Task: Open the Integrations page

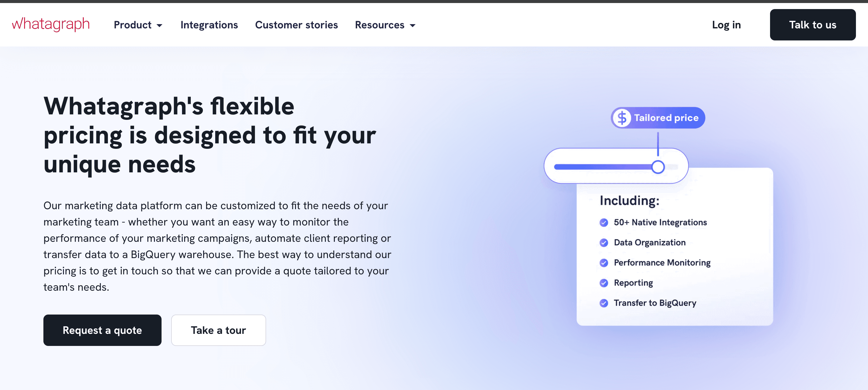Action: (209, 25)
